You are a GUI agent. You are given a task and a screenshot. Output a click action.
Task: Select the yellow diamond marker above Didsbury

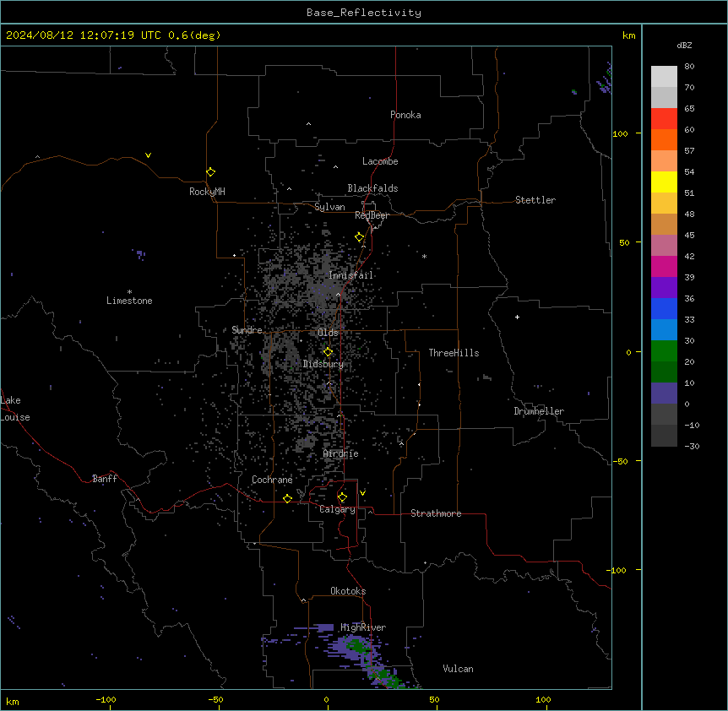click(329, 352)
